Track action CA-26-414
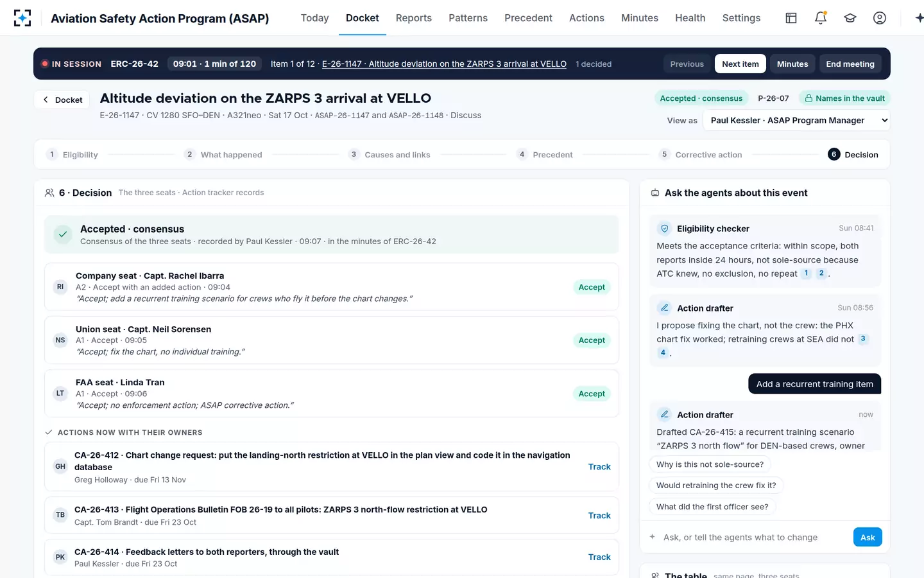 599,557
